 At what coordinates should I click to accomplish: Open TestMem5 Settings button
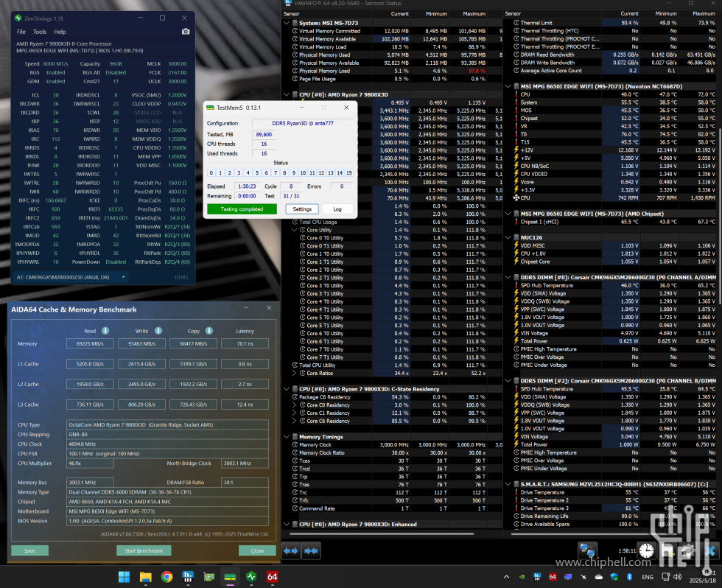pos(302,209)
